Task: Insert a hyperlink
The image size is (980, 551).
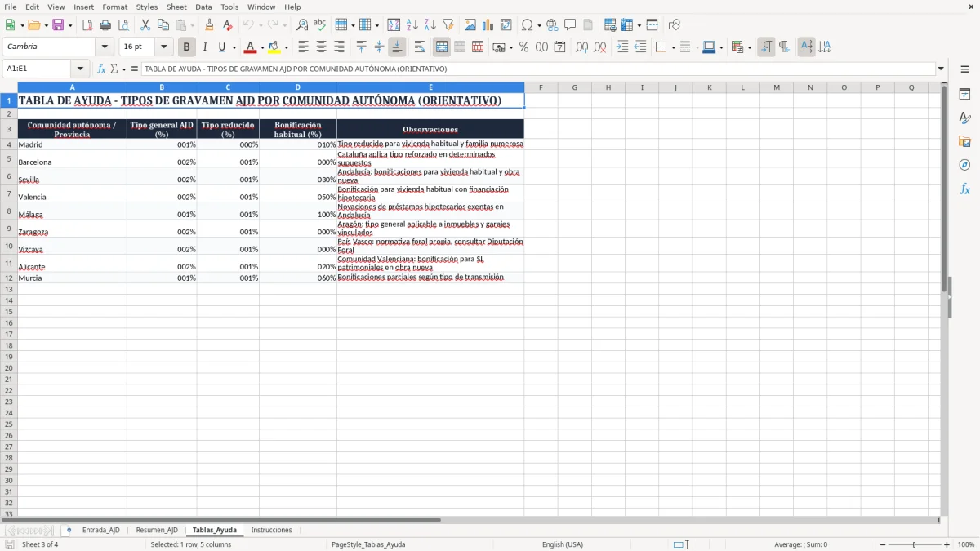Action: click(552, 25)
